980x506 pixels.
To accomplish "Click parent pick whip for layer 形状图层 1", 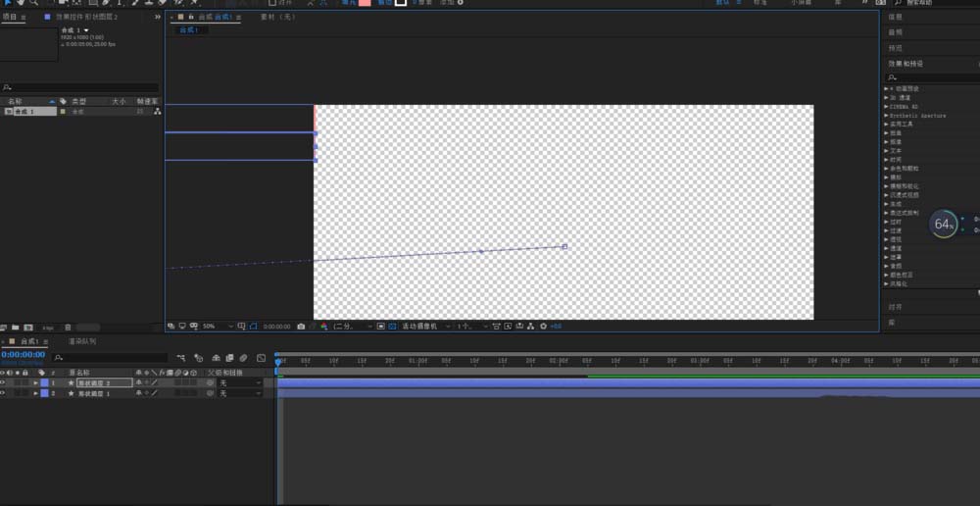I will (210, 393).
